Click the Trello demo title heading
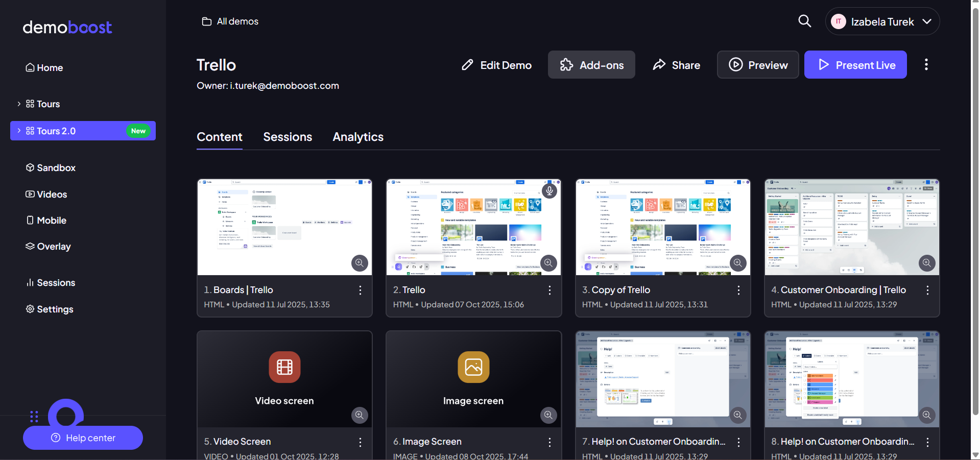 coord(217,65)
